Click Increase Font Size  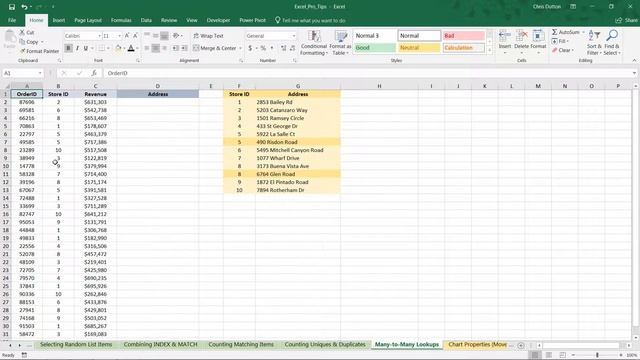tap(127, 36)
